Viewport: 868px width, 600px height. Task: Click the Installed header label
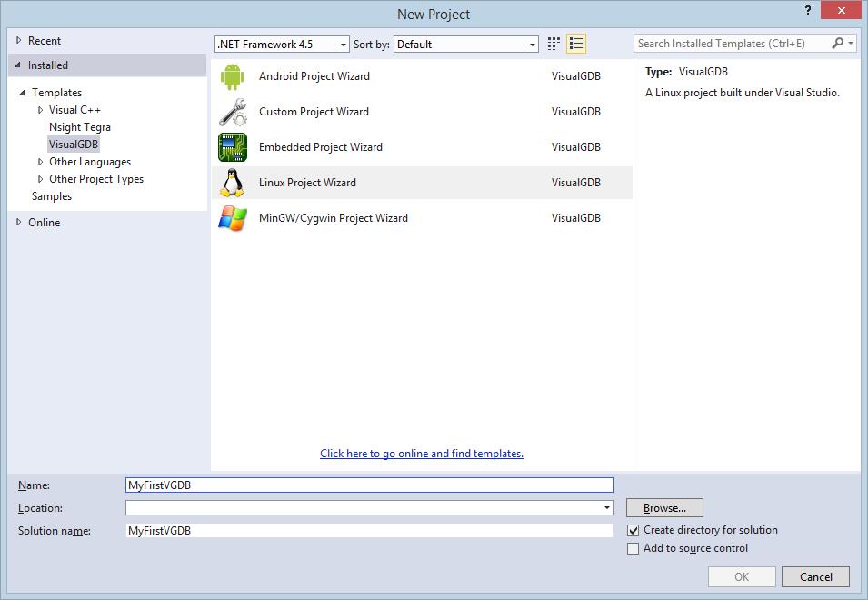(48, 65)
